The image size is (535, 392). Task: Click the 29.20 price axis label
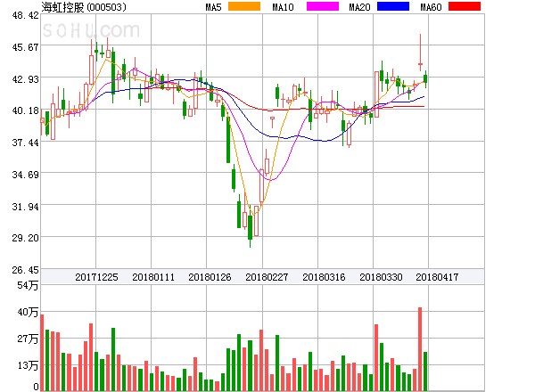[26, 238]
